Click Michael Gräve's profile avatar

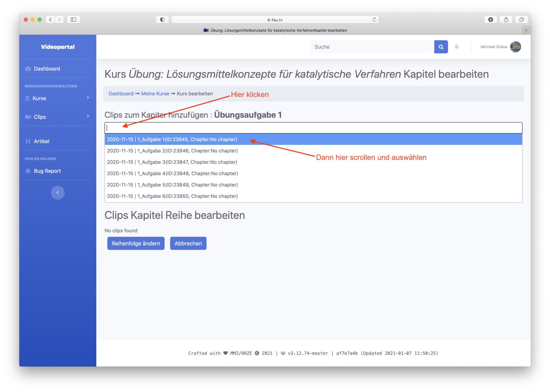[x=515, y=47]
